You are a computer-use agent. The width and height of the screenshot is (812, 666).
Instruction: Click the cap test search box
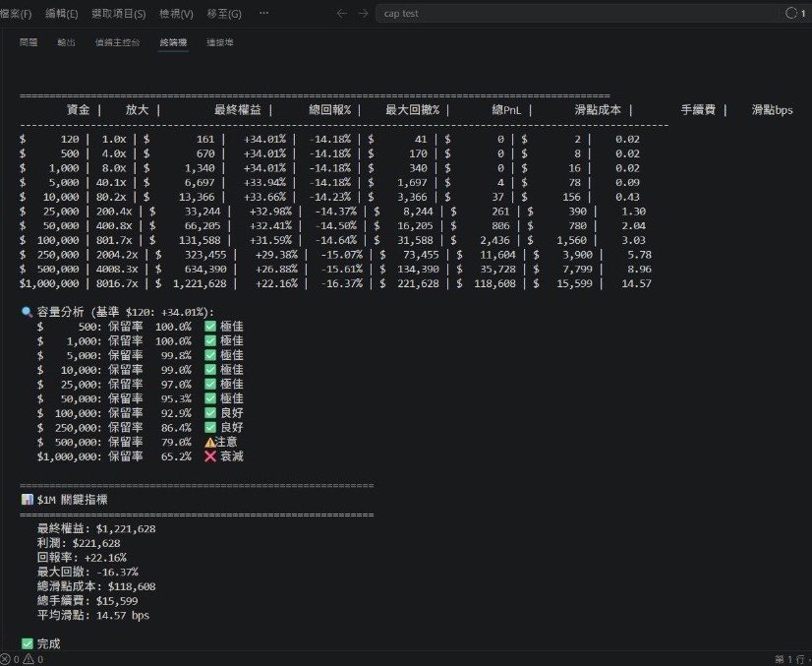pos(577,14)
